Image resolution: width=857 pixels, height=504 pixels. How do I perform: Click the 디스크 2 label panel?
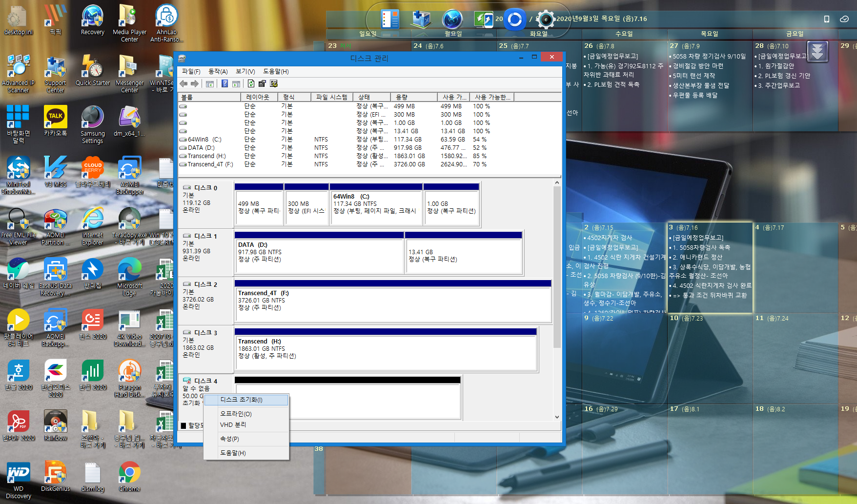pyautogui.click(x=205, y=301)
